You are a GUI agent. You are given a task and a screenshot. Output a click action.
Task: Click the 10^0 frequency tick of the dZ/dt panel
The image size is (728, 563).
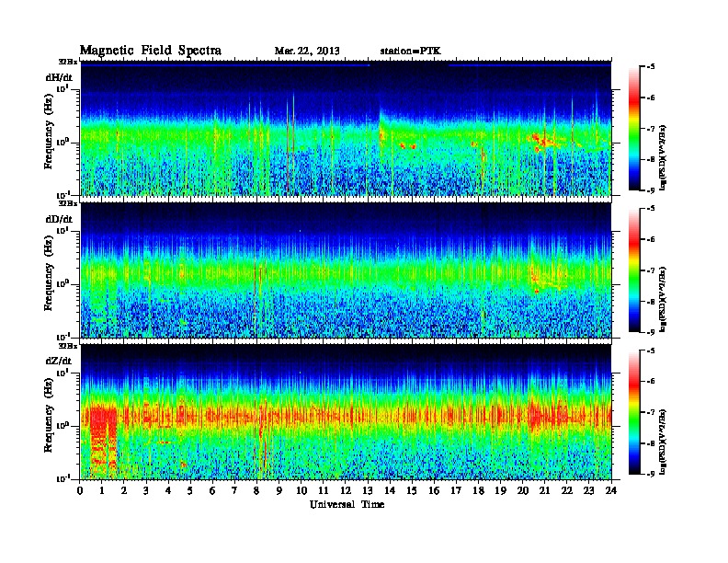(63, 426)
